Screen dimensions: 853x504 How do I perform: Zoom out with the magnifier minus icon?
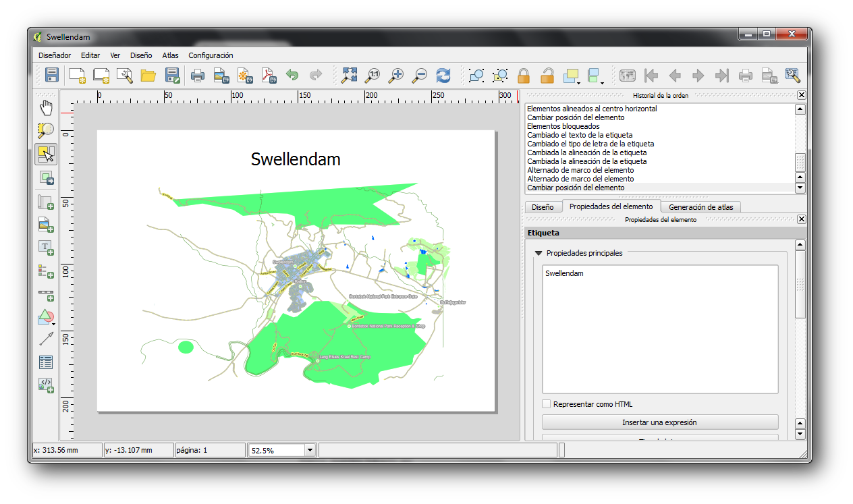(420, 75)
